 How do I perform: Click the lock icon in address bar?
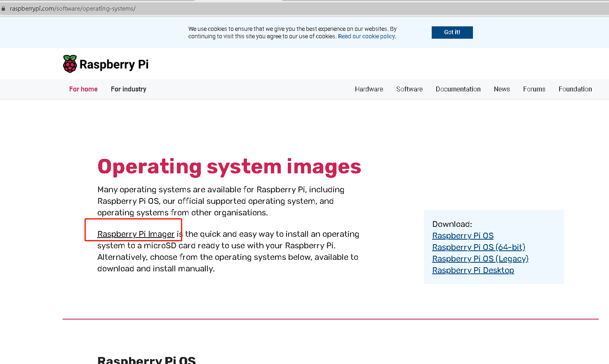[3, 9]
